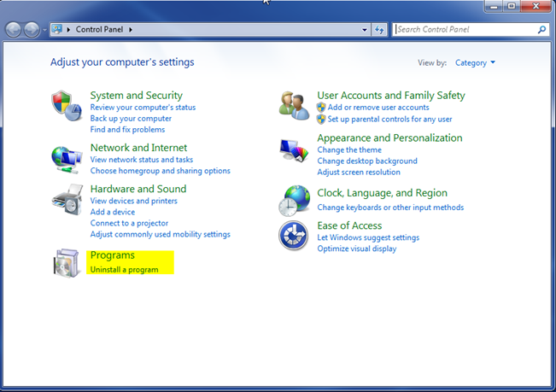This screenshot has width=556, height=392.
Task: Open Choose homegroup and sharing options
Action: (161, 171)
